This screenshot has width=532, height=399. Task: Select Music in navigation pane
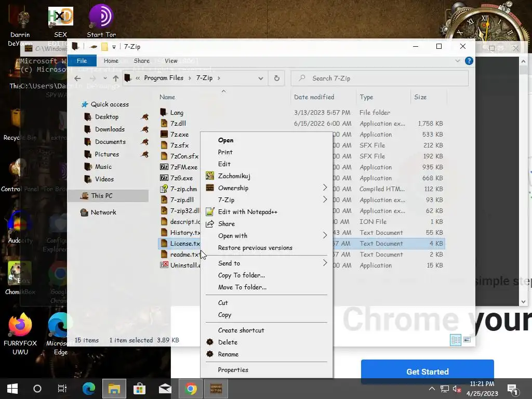(x=103, y=167)
